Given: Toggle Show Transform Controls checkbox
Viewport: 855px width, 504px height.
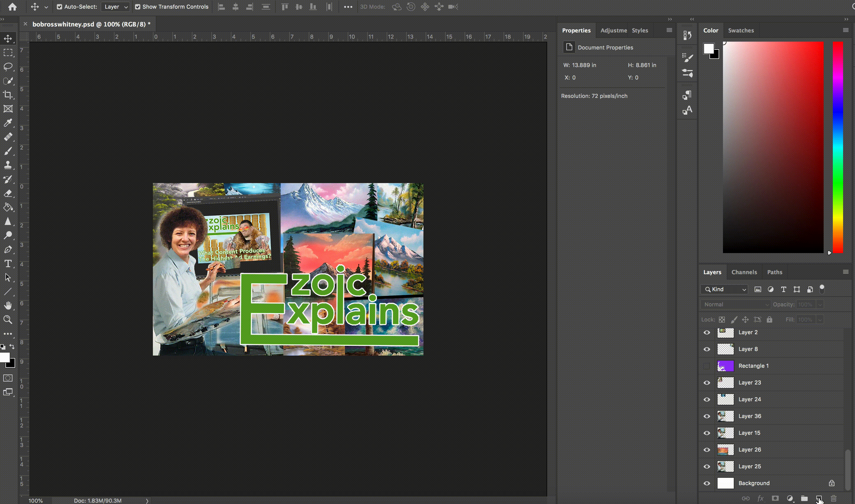Looking at the screenshot, I should pyautogui.click(x=137, y=6).
